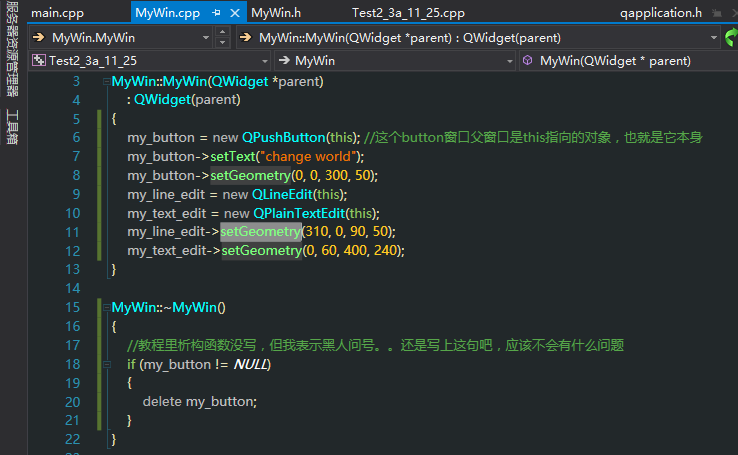The width and height of the screenshot is (738, 455).
Task: Collapse the ~MyWin destructor at line 15
Action: (107, 307)
